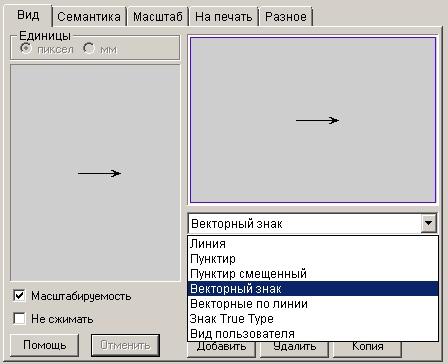Select the пиксел radio button

(x=26, y=49)
